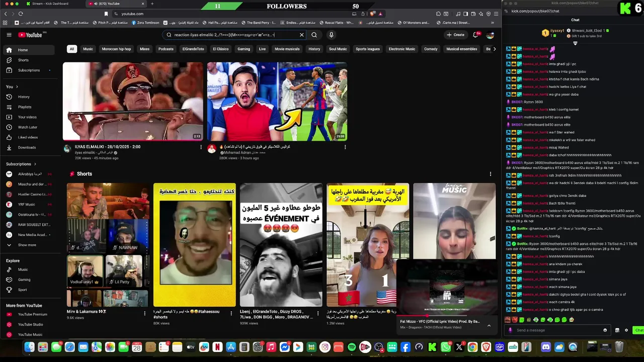The height and width of the screenshot is (362, 644).
Task: Open the account avatar menu
Action: (490, 35)
